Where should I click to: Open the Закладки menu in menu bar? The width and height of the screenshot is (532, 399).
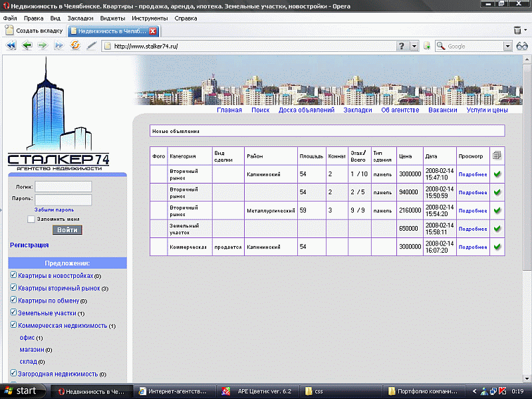[80, 18]
